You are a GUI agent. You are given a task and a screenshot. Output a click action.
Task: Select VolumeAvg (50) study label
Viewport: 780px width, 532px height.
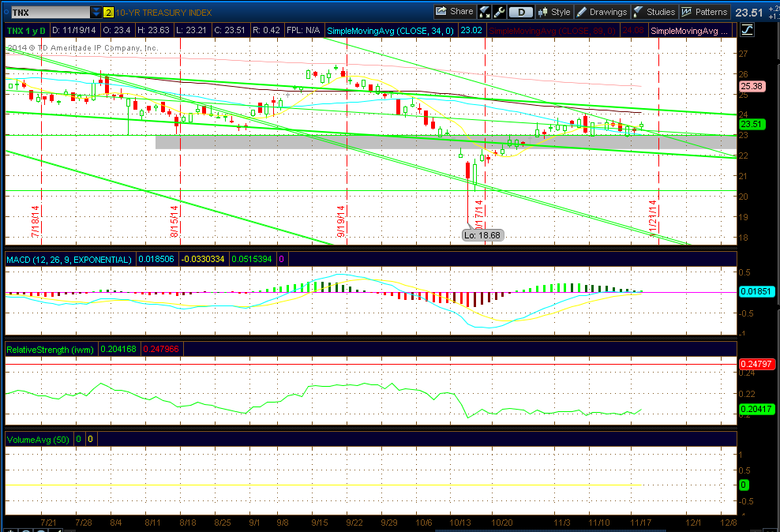(38, 440)
